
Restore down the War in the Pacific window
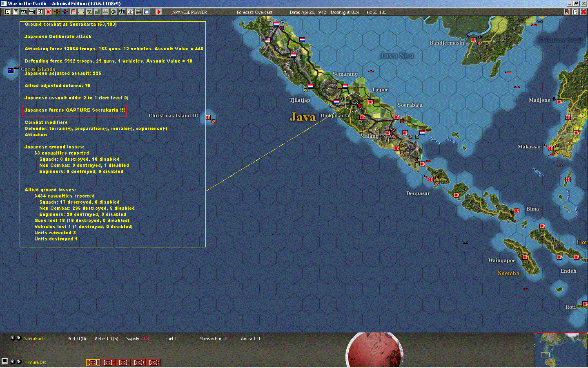pyautogui.click(x=576, y=4)
